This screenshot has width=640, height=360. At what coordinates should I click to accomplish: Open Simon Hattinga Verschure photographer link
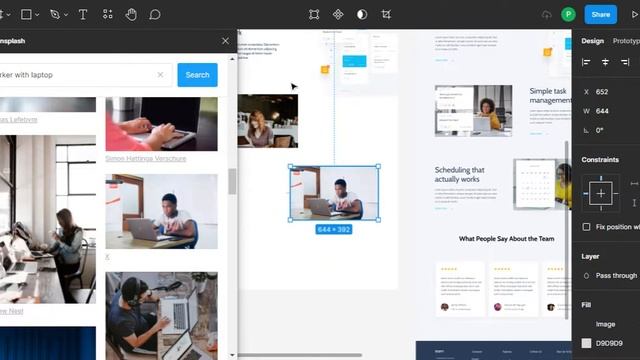(146, 158)
